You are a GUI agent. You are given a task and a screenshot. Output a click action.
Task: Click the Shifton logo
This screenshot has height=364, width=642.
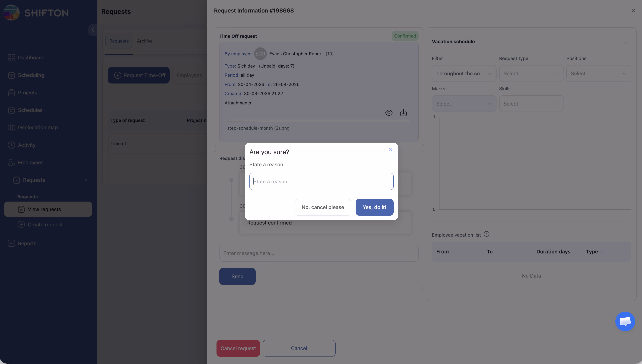pos(36,13)
